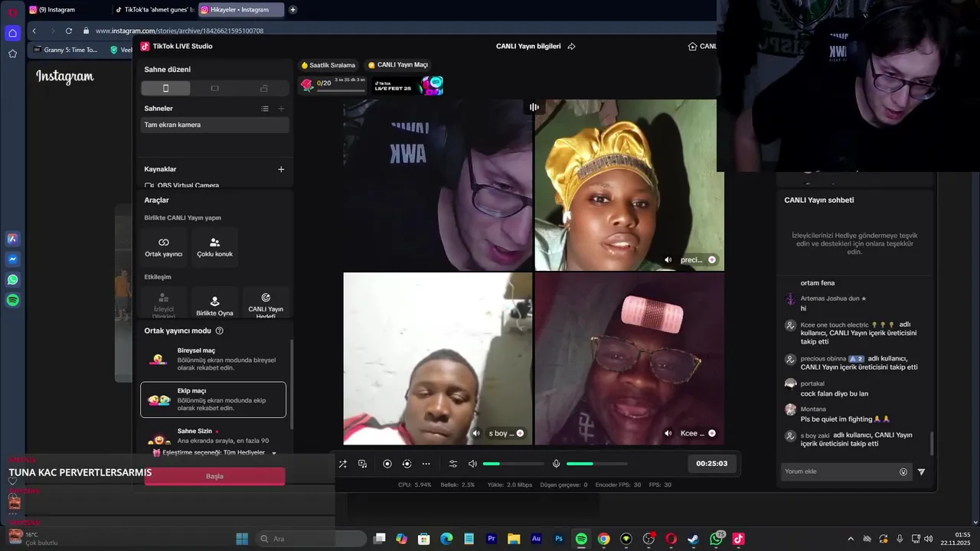
Task: Mute the speaker output icon
Action: 472,464
